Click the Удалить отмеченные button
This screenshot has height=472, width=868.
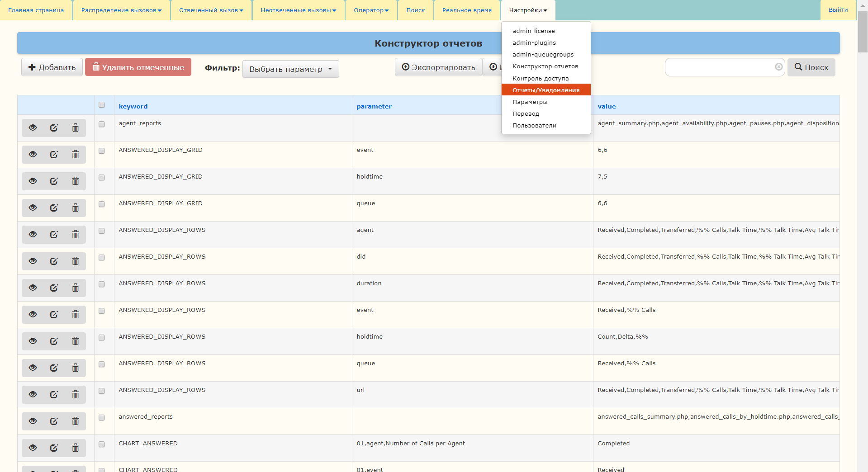(x=138, y=67)
